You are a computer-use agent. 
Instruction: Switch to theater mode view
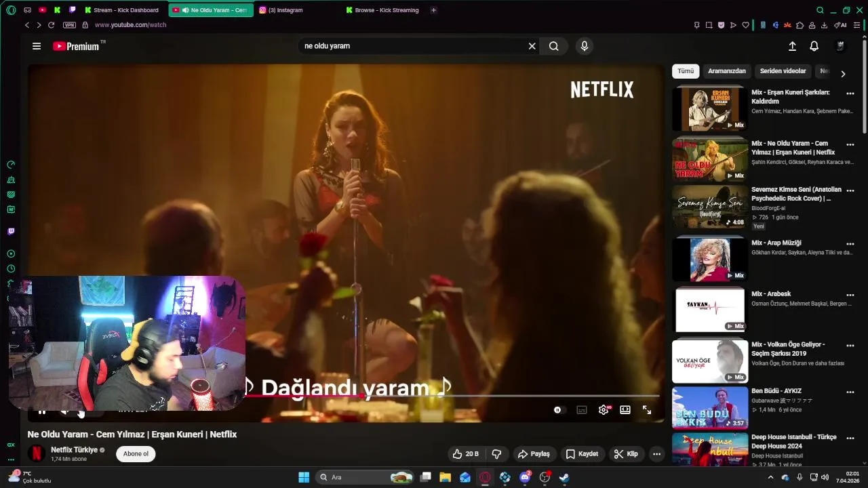point(625,410)
